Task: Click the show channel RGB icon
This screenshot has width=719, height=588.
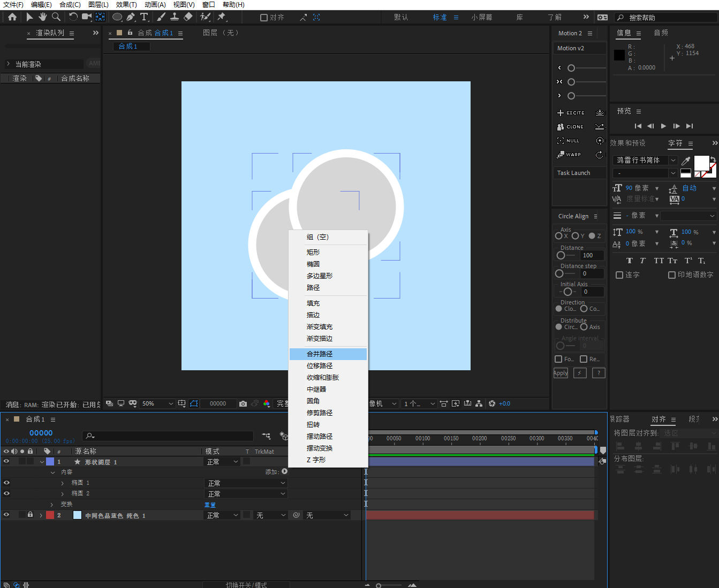Action: coord(267,403)
